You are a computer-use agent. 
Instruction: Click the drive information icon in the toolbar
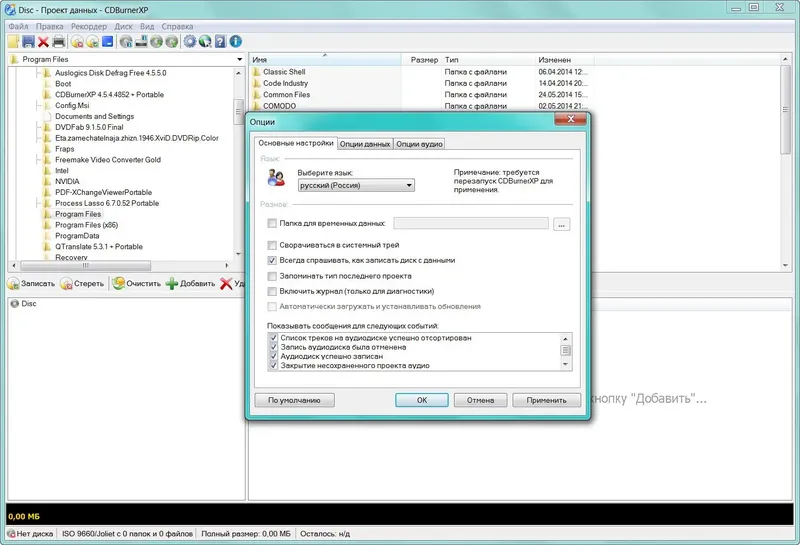point(141,42)
